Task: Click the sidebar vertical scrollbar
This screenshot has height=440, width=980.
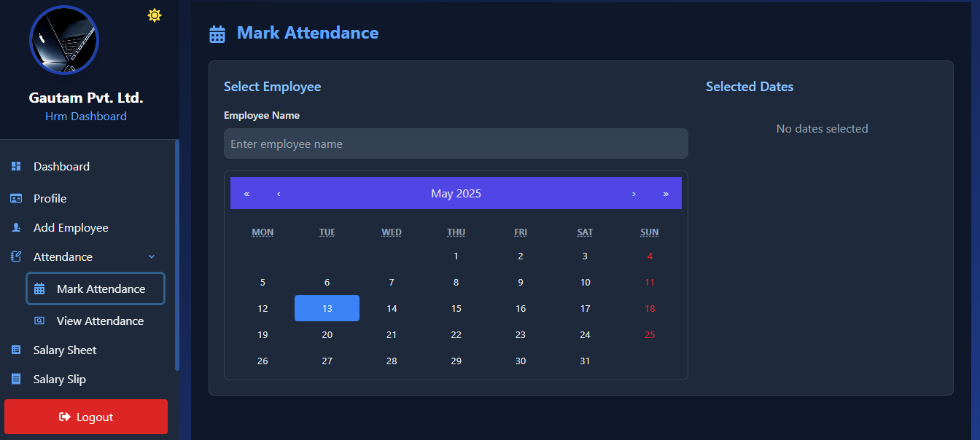Action: [176, 255]
